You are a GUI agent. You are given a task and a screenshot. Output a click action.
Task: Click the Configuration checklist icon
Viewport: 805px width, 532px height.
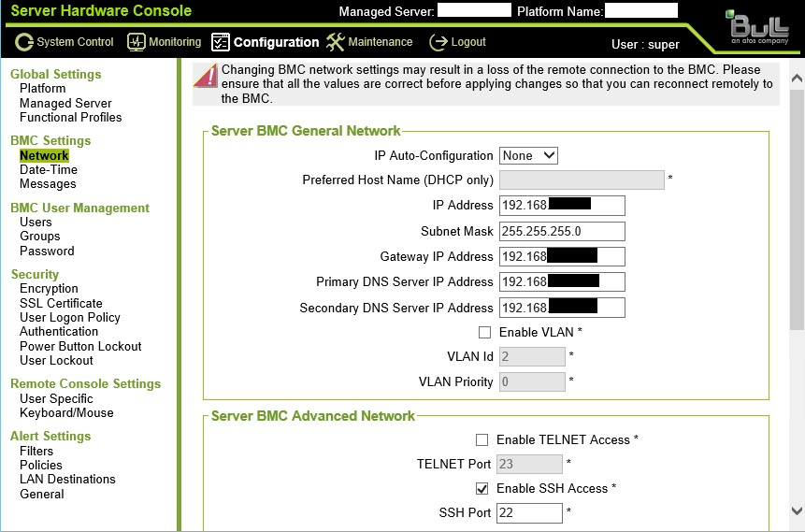(x=221, y=42)
